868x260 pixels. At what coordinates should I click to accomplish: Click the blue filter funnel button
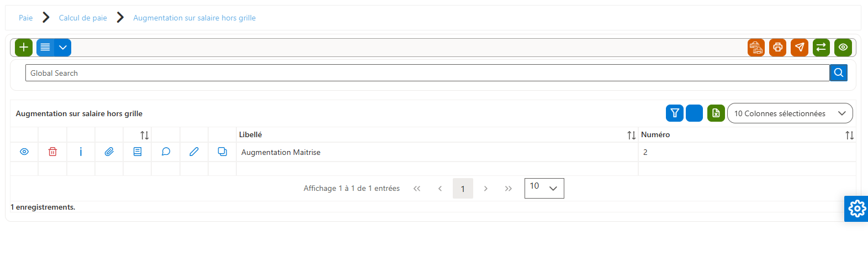click(x=675, y=113)
